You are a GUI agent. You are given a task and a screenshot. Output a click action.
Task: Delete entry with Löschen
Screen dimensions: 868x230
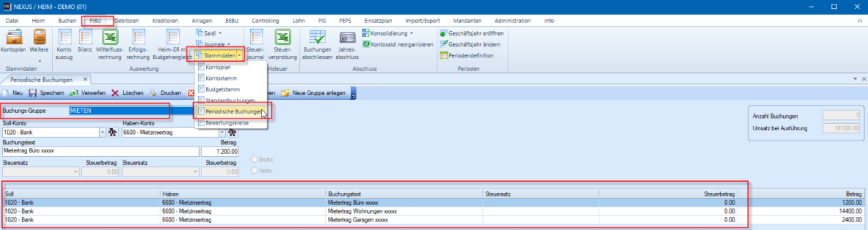pos(128,93)
